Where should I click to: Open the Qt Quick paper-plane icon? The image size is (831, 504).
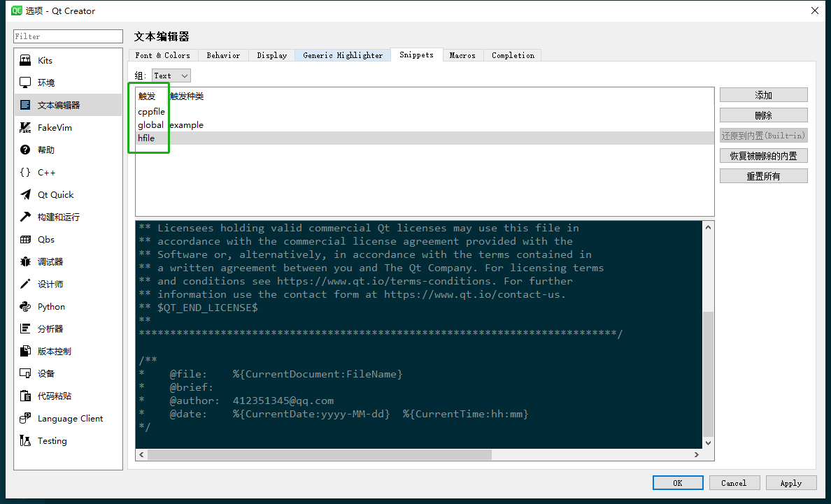click(x=25, y=194)
